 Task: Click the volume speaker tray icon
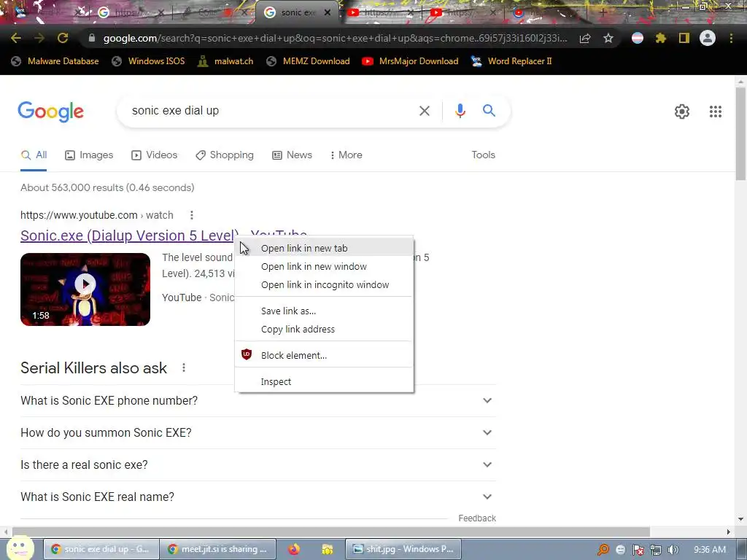coord(673,550)
